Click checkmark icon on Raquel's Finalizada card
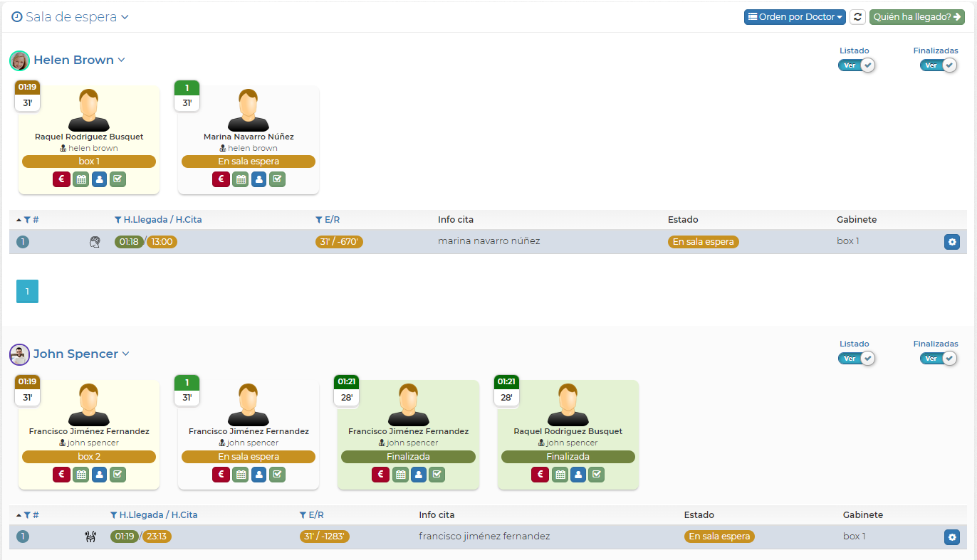The image size is (977, 560). (597, 475)
